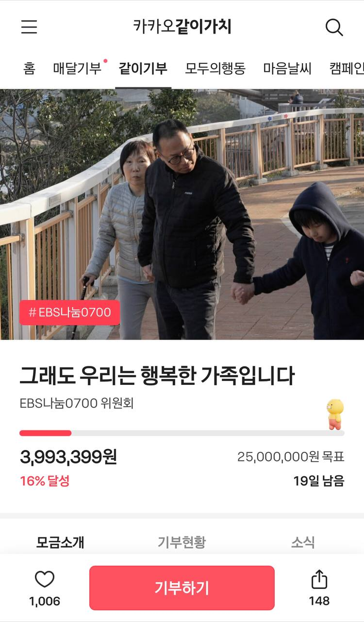This screenshot has width=364, height=622.
Task: Switch to 기부현황 section tab
Action: pyautogui.click(x=182, y=542)
